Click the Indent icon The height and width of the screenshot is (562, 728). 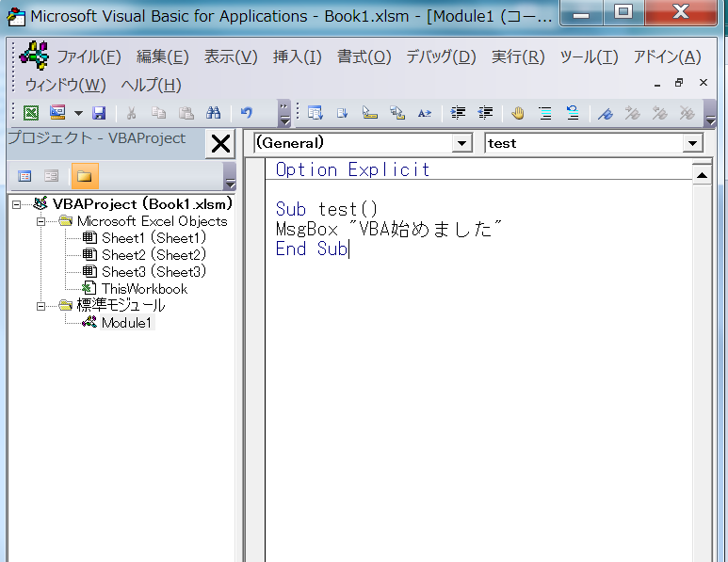[x=458, y=113]
